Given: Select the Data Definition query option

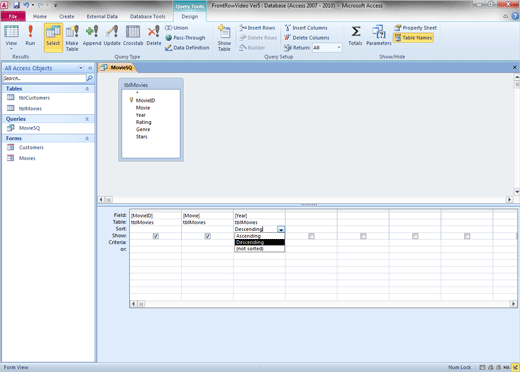Looking at the screenshot, I should click(187, 48).
